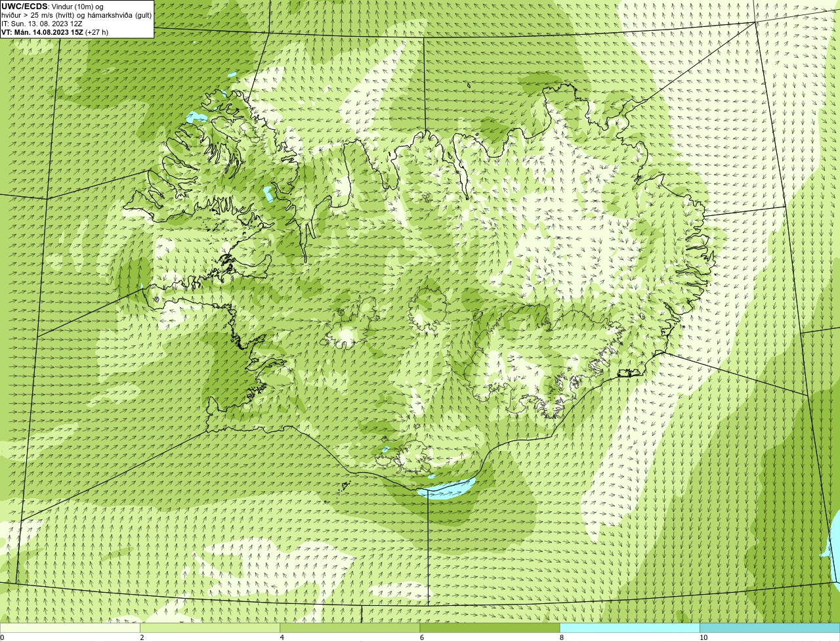Click the teal legend segment above 10 m/s
Screen dimensions: 840x642
tap(770, 628)
